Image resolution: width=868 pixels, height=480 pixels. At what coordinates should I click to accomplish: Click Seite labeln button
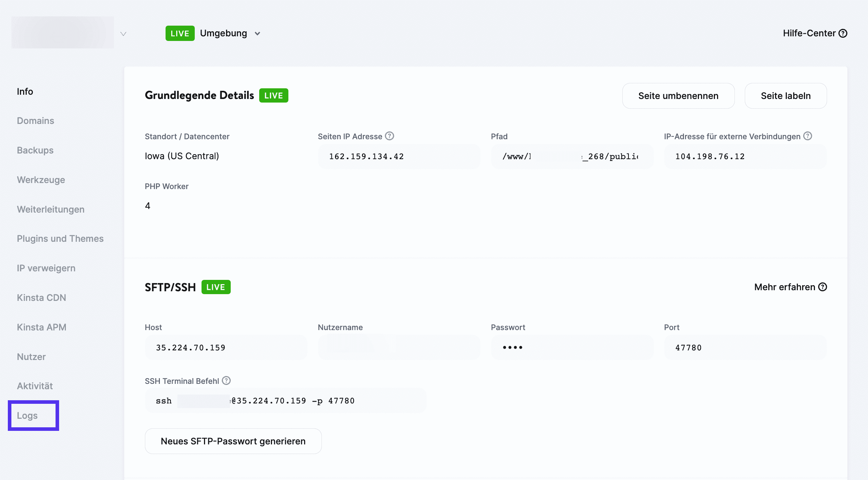pyautogui.click(x=785, y=96)
